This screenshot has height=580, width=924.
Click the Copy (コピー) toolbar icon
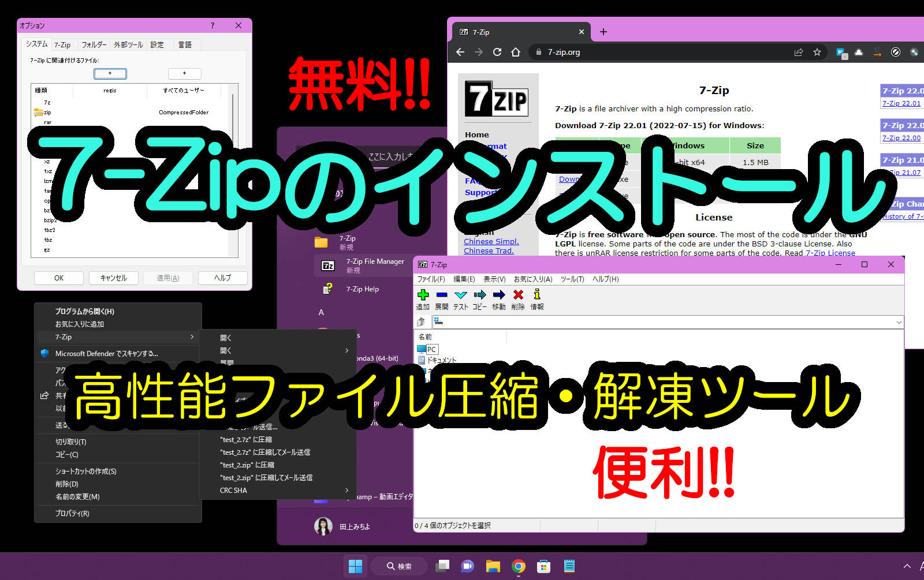479,295
